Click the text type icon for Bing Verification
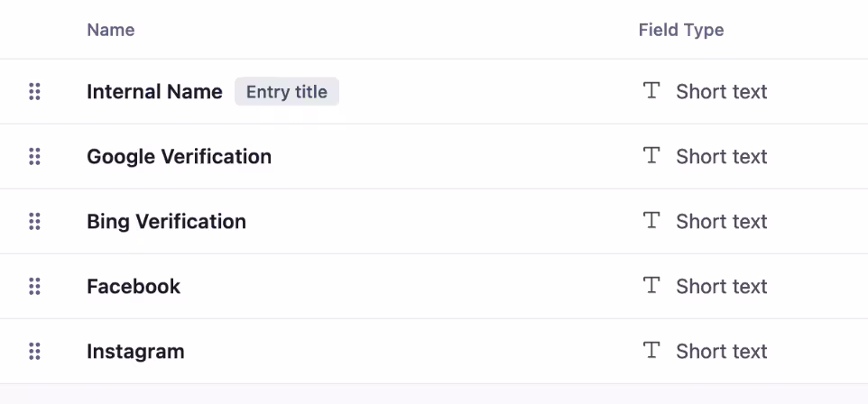Viewport: 868px width, 404px height. [x=651, y=221]
